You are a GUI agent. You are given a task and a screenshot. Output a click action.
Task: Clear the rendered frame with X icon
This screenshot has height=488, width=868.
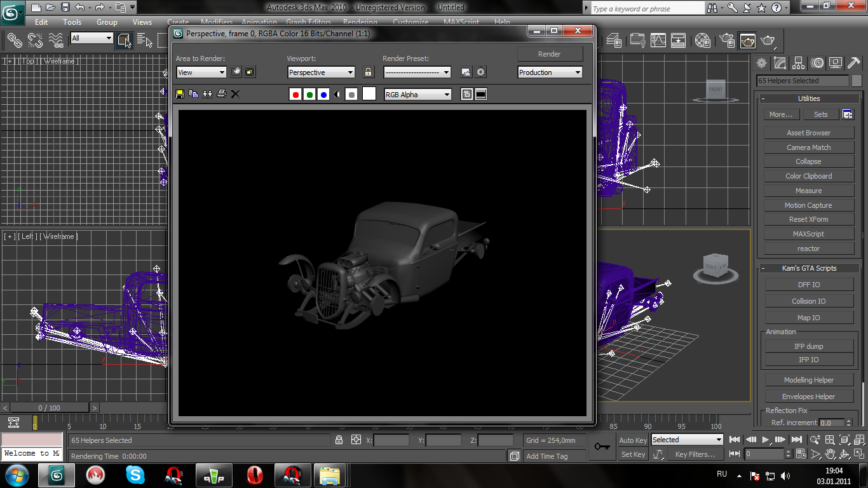[235, 94]
